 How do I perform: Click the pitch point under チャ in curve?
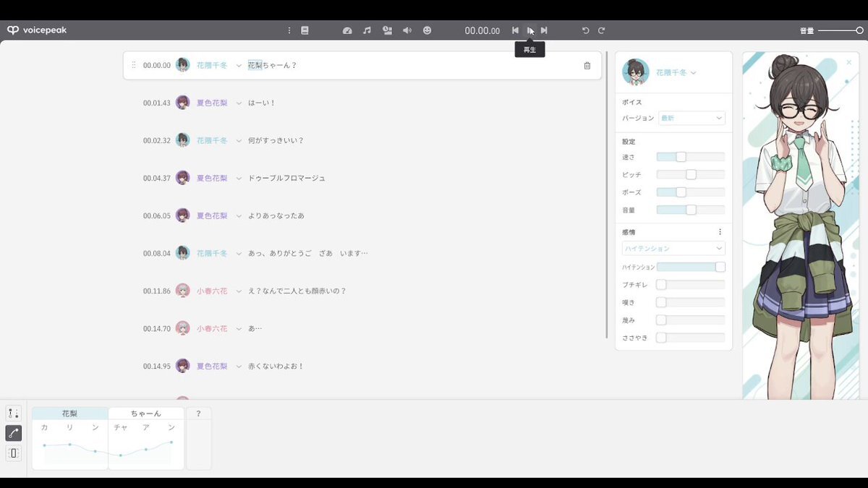[121, 455]
